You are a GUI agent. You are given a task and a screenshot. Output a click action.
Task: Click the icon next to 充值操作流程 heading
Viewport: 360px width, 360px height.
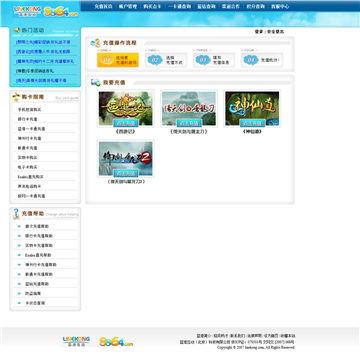(x=95, y=43)
